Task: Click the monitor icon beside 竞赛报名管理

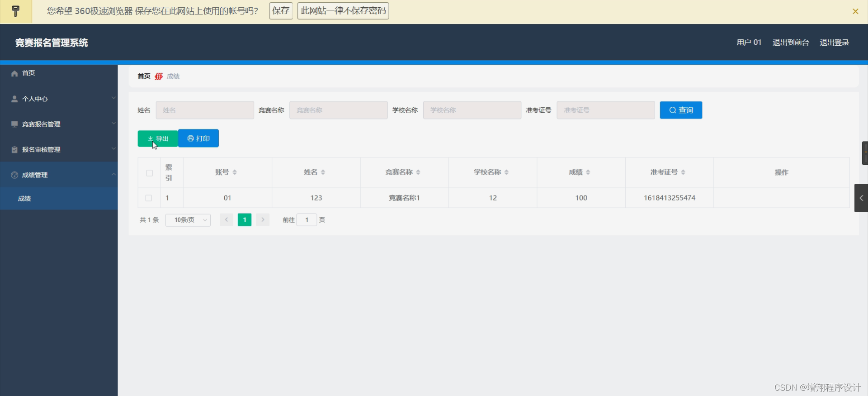Action: coord(14,124)
